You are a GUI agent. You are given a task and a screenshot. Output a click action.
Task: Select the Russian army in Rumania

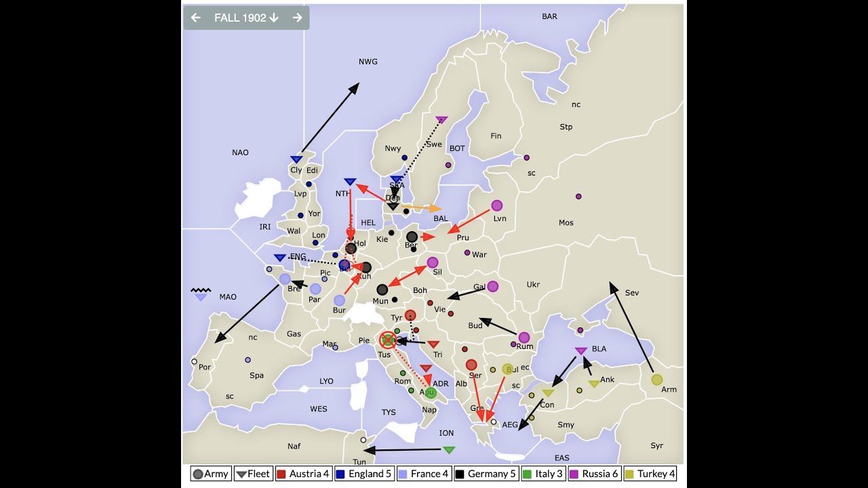524,338
